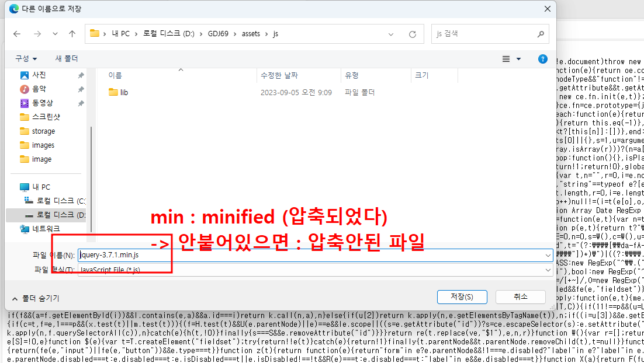Select 네트워크 in navigation tree

tap(46, 229)
